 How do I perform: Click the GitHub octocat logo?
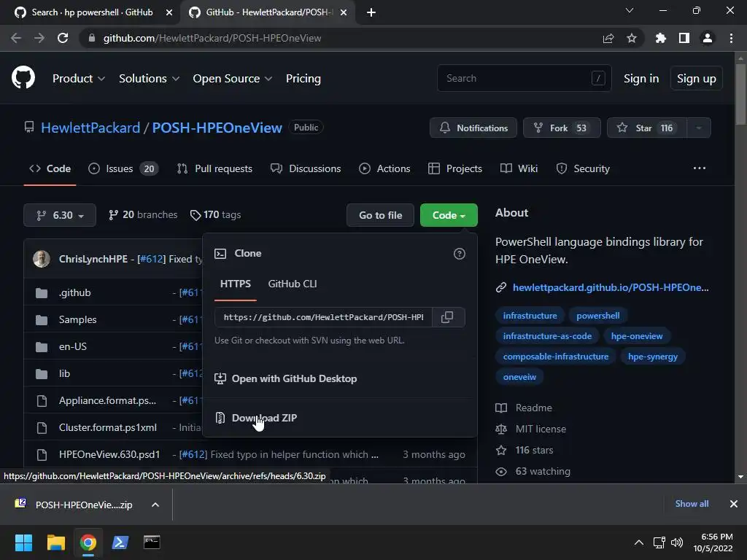coord(23,78)
